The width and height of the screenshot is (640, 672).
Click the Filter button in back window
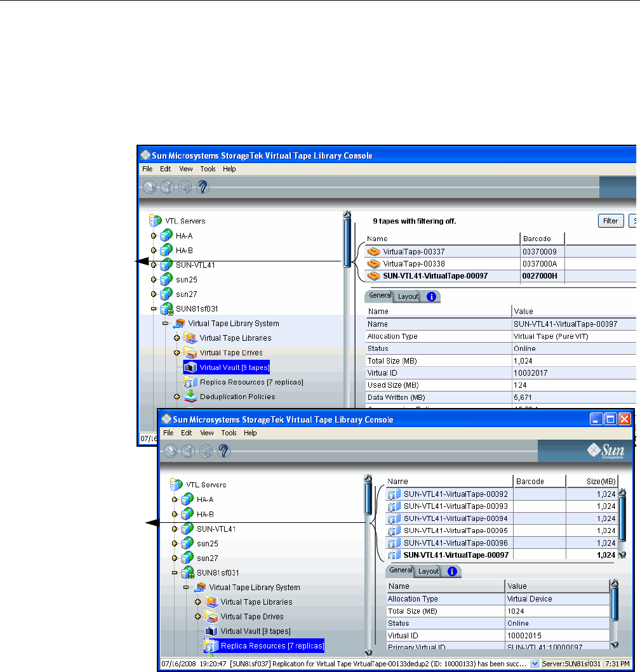610,221
